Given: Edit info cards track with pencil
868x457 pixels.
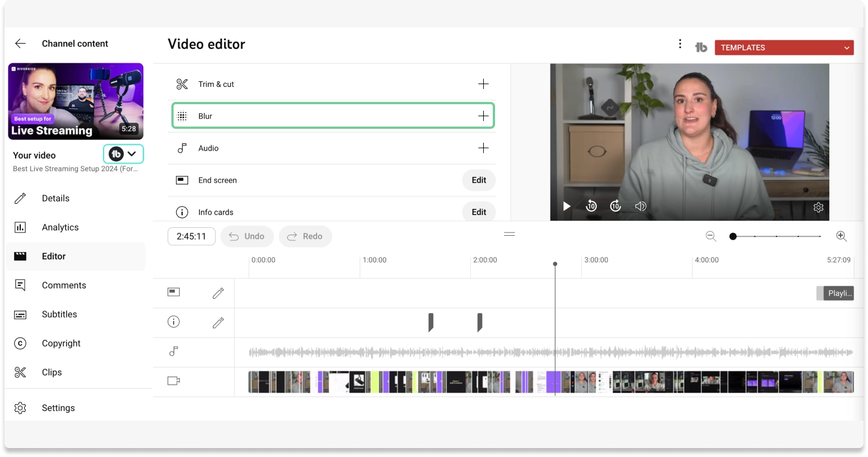Looking at the screenshot, I should click(x=218, y=323).
